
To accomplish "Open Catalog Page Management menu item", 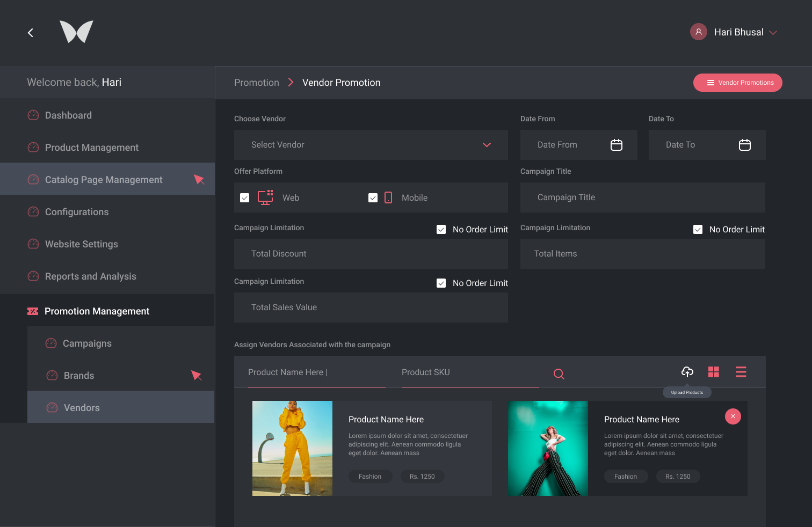I will click(104, 180).
